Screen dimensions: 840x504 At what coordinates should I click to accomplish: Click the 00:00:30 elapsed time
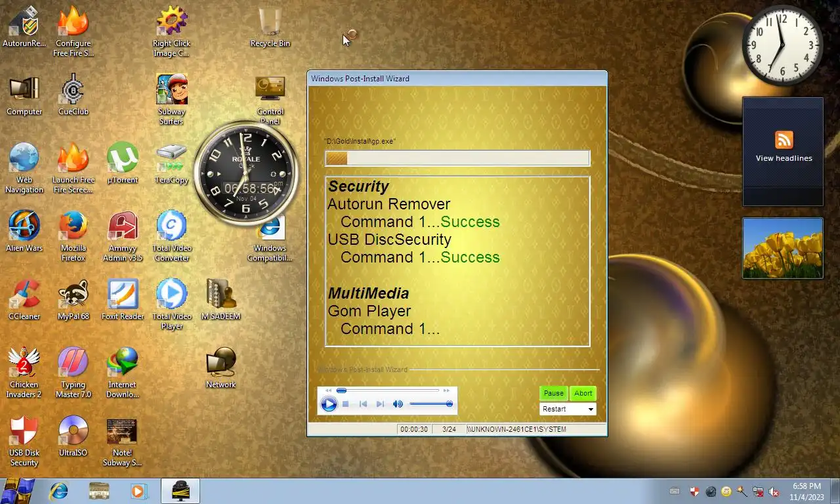pyautogui.click(x=414, y=429)
